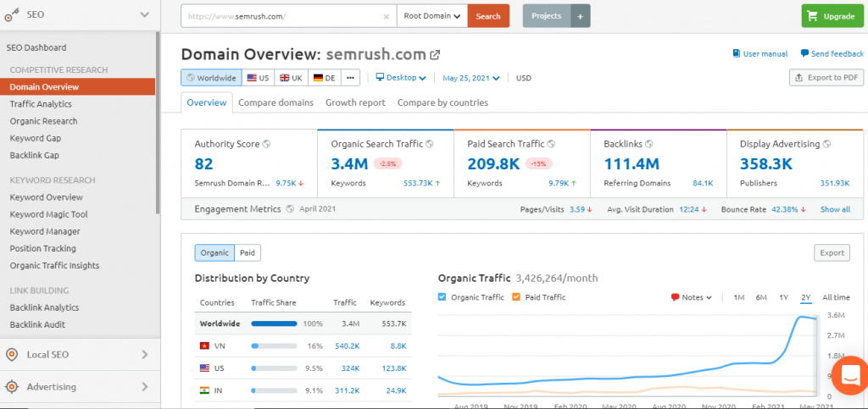
Task: Click the Vietnam flag icon in country table
Action: (204, 346)
